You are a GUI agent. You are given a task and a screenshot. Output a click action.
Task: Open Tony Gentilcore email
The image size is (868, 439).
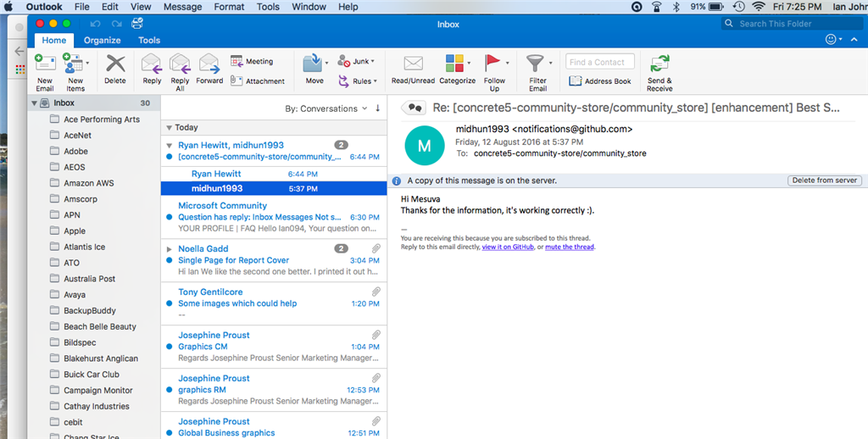point(274,303)
